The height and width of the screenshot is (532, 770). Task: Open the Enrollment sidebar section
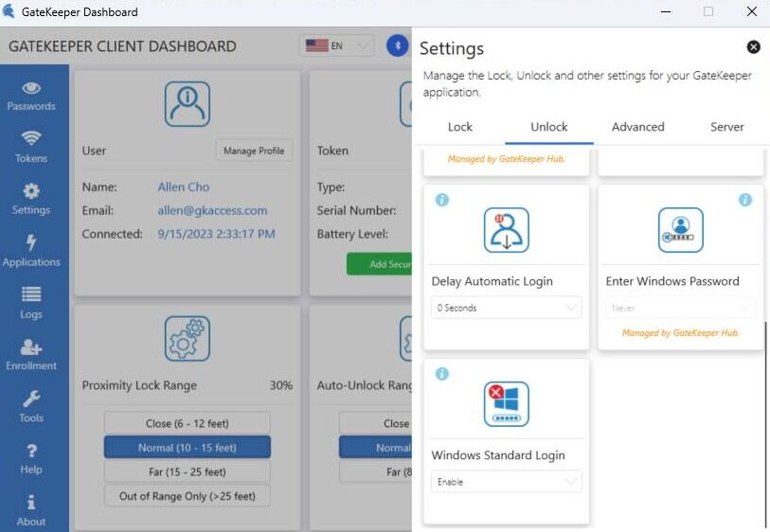[x=31, y=355]
